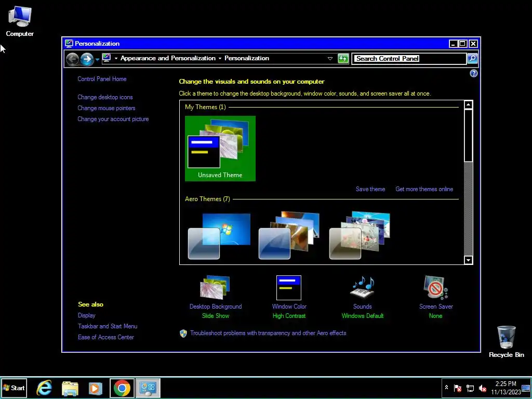The image size is (532, 399).
Task: Launch Internet Explorer from taskbar
Action: click(45, 388)
